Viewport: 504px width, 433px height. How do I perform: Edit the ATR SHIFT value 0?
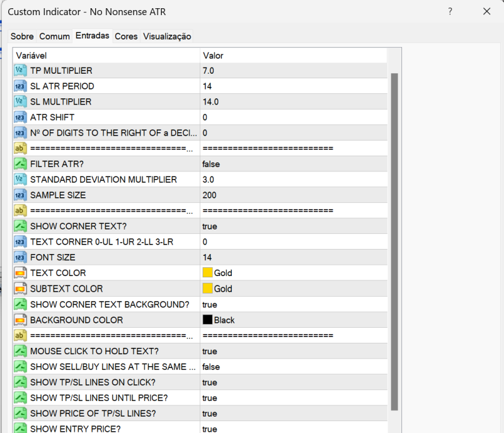click(x=205, y=117)
